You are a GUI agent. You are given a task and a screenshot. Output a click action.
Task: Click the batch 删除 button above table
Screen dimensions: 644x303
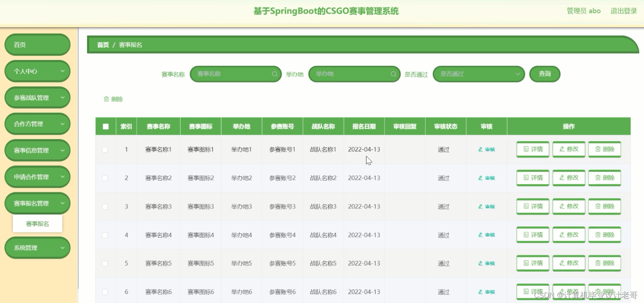coord(113,99)
